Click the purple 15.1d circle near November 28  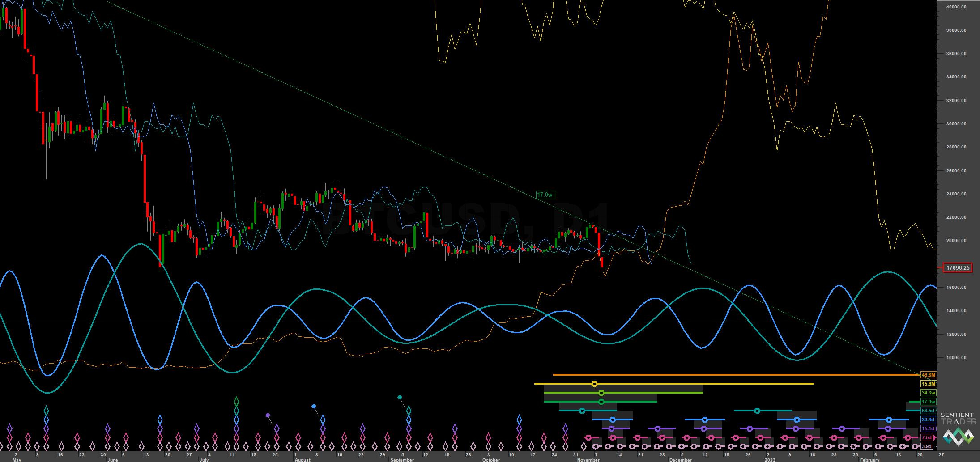point(657,428)
